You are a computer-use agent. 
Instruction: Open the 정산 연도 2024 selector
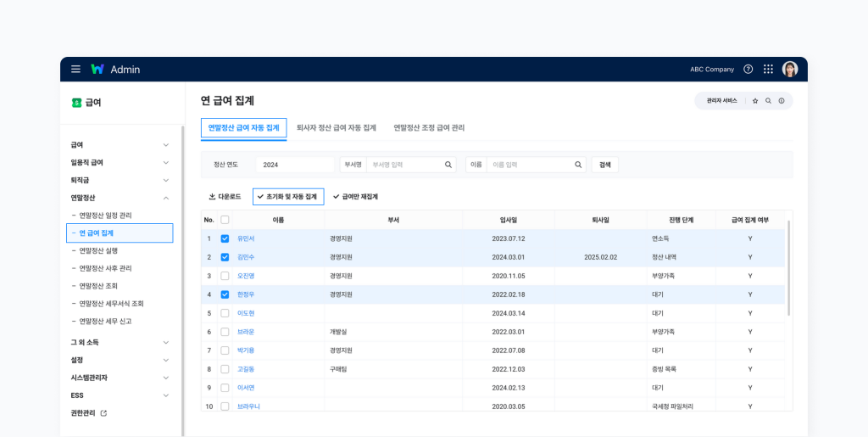[295, 165]
